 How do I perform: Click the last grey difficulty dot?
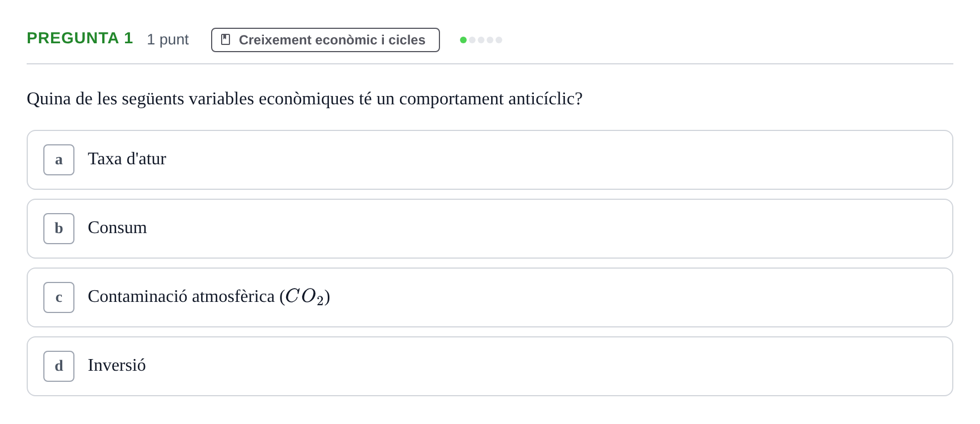pyautogui.click(x=499, y=40)
